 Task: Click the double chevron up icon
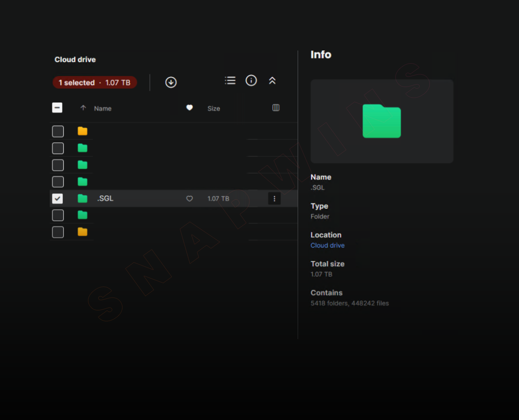click(x=272, y=80)
